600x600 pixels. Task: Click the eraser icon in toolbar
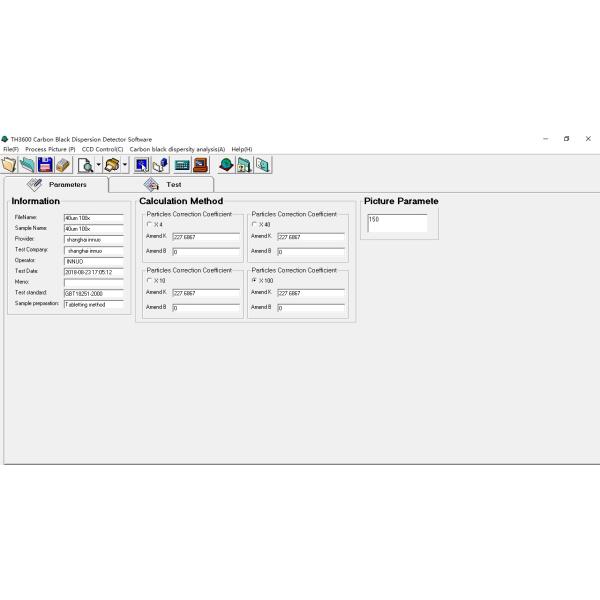tap(63, 165)
